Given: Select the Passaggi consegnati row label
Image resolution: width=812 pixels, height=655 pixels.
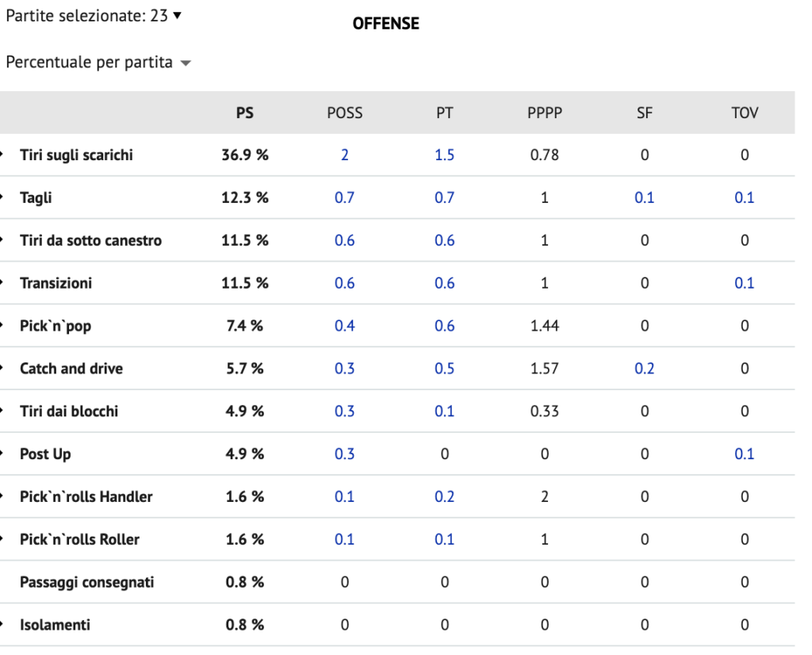Looking at the screenshot, I should click(87, 582).
